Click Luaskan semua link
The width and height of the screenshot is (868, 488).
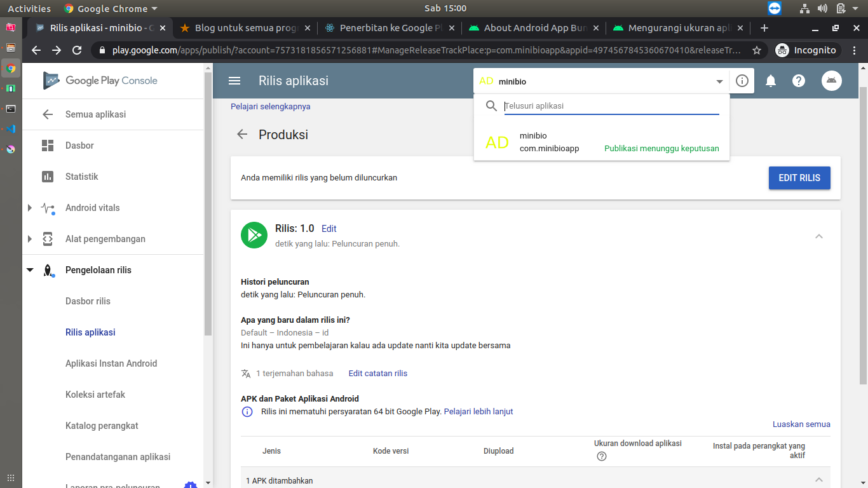(801, 424)
